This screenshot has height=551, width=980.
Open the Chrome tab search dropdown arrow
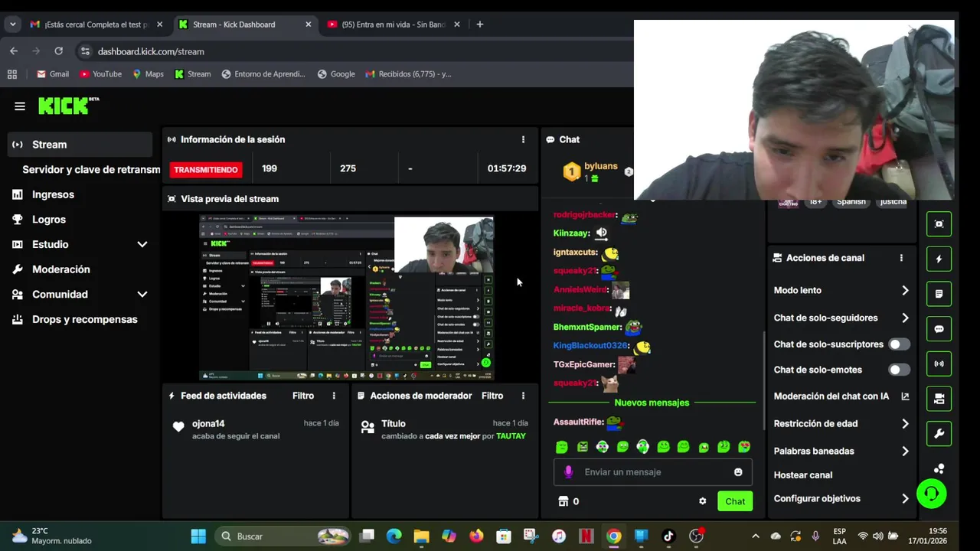(x=12, y=24)
